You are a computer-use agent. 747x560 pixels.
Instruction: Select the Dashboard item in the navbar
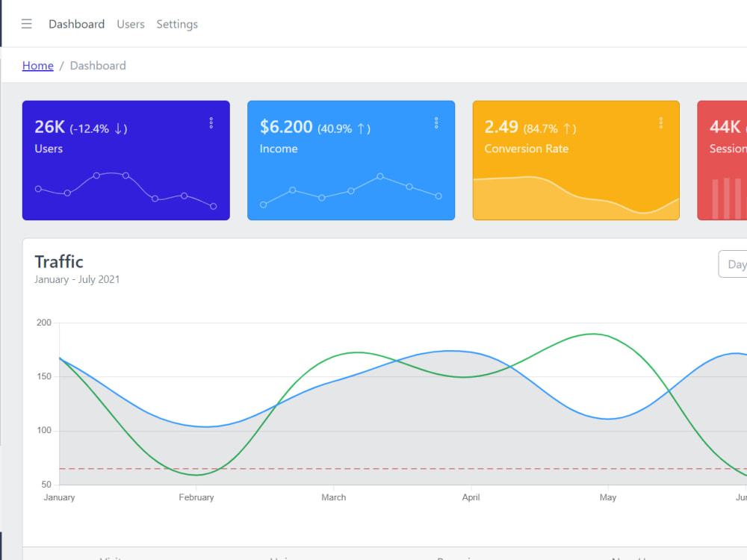[x=76, y=24]
